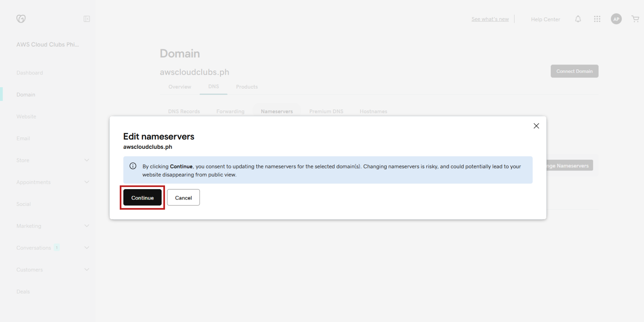Open Customers in the sidebar
Viewport: 644px width, 322px height.
click(x=30, y=270)
